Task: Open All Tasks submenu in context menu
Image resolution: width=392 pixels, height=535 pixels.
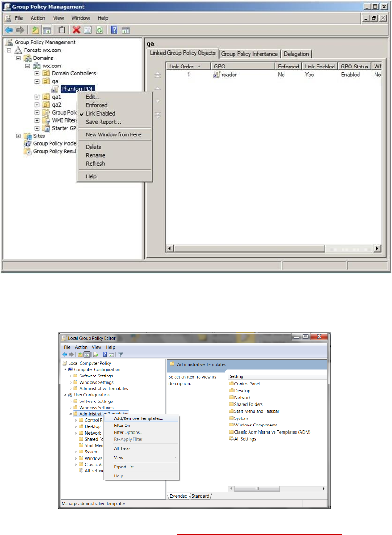Action: point(141,448)
